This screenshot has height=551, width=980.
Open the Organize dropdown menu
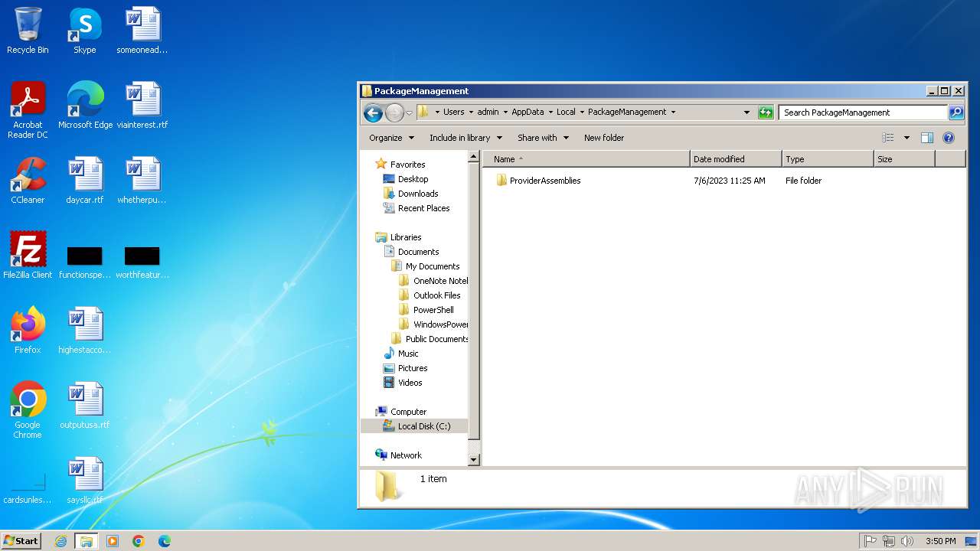pyautogui.click(x=391, y=138)
